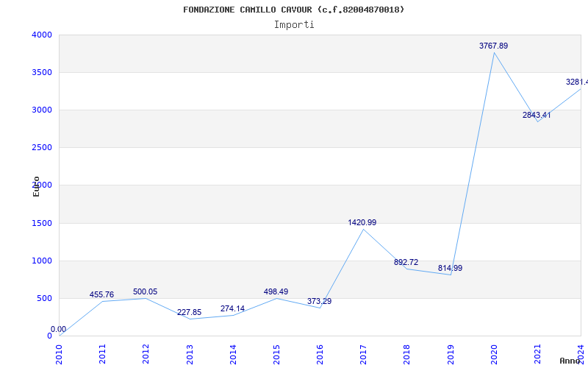The width and height of the screenshot is (588, 368).
Task: Click the 2013 x-axis year label
Action: point(190,354)
